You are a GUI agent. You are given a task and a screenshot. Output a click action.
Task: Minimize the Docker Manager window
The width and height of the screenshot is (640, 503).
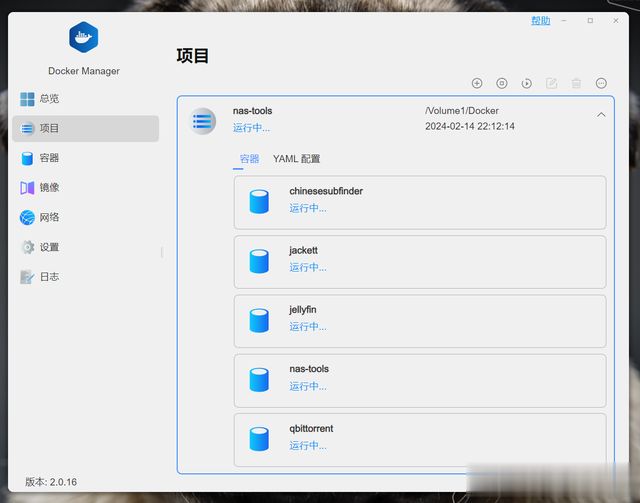coord(564,20)
